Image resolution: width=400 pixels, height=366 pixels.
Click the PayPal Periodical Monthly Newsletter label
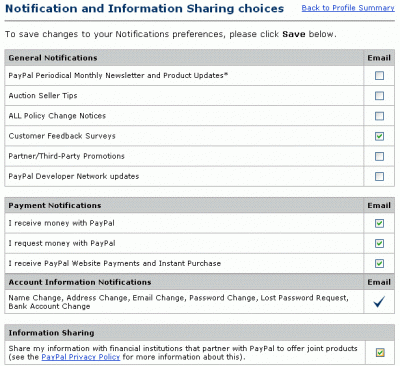click(118, 76)
